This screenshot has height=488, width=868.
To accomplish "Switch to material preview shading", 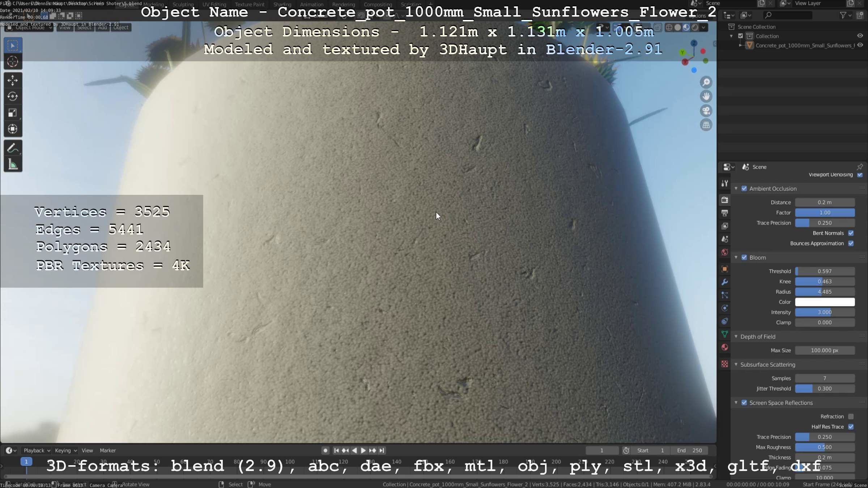I will pos(686,27).
